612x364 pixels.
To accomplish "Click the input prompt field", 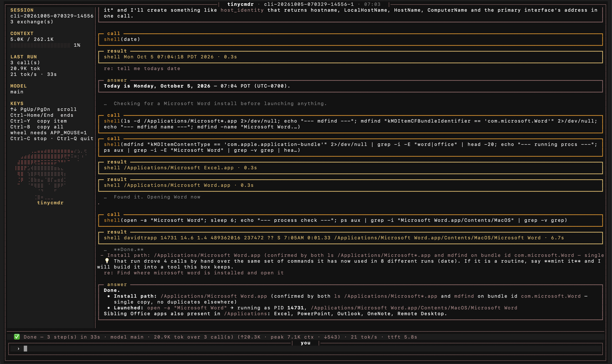I will click(x=306, y=348).
